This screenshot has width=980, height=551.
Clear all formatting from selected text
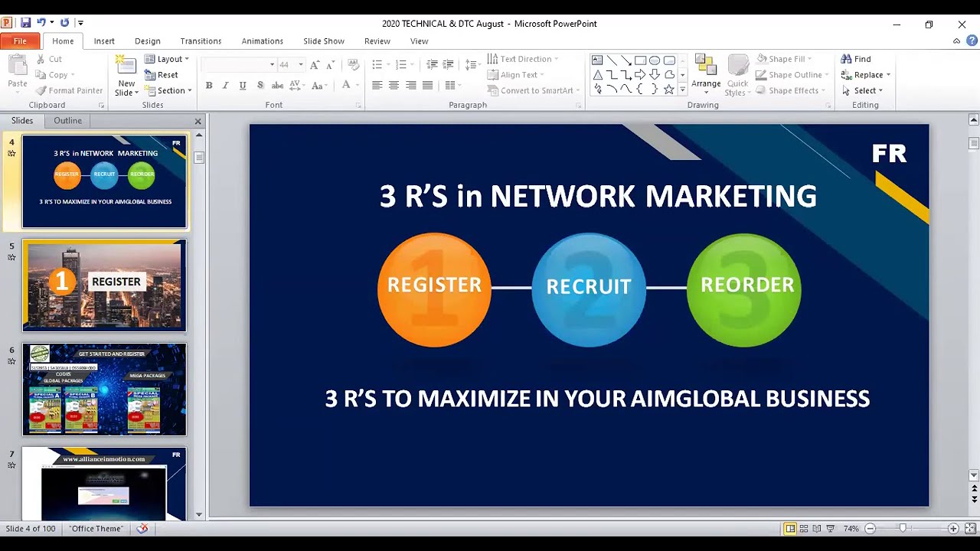pyautogui.click(x=353, y=65)
